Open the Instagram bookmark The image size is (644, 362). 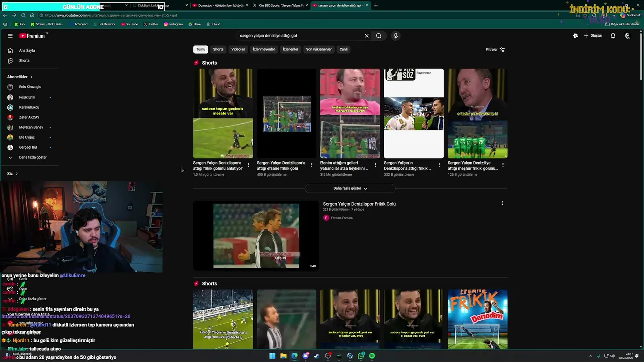[x=173, y=24]
